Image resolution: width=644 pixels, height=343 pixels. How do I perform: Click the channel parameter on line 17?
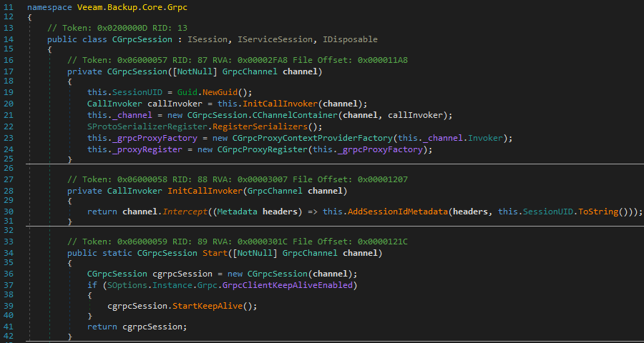pos(301,71)
